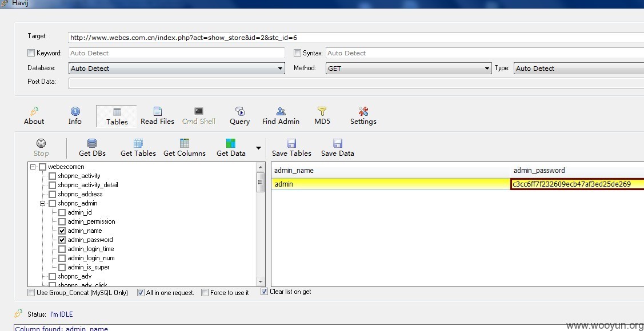Click Get Tables icon

138,143
